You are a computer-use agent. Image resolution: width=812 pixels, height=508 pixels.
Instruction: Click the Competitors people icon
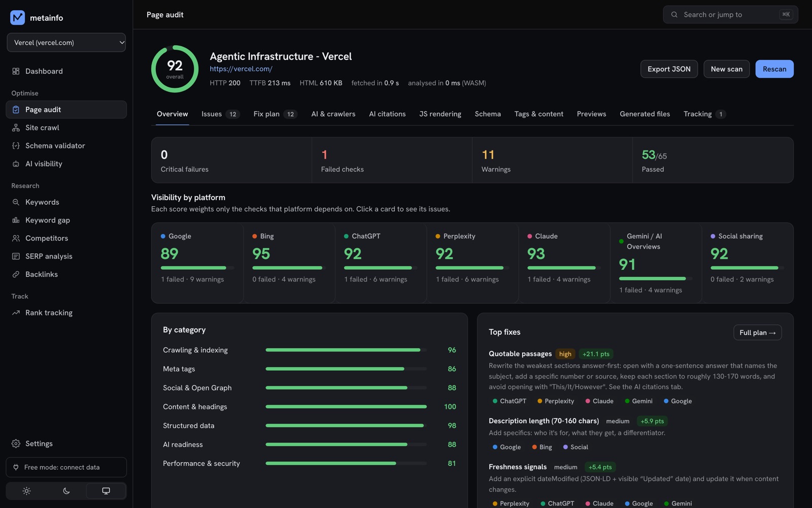point(16,238)
